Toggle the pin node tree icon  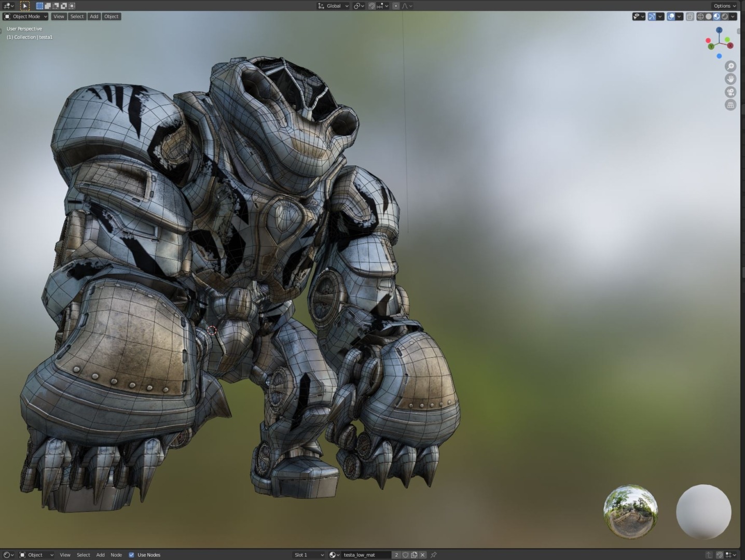click(x=434, y=555)
